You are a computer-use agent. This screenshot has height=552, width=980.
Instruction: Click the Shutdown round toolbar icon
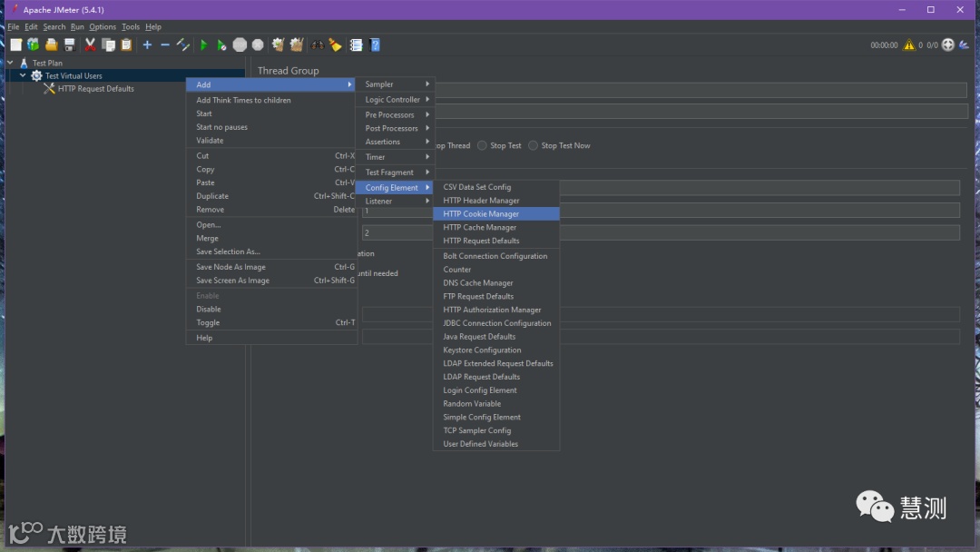click(x=258, y=45)
